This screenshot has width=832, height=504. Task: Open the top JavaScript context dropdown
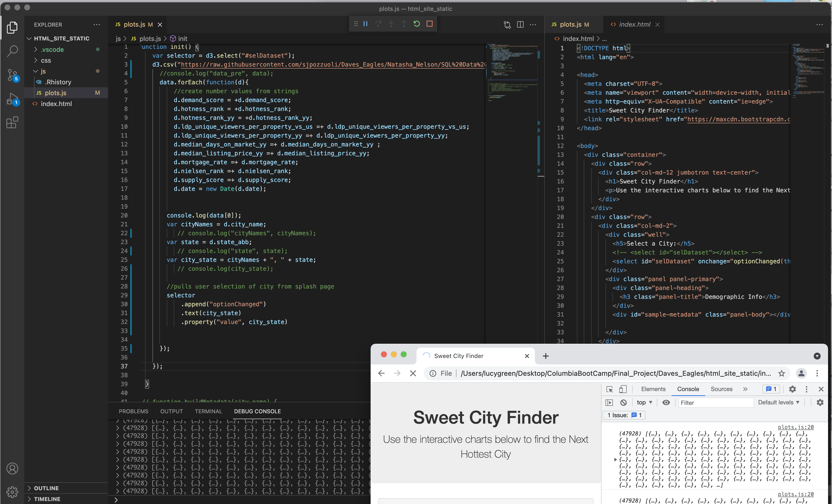coord(644,402)
